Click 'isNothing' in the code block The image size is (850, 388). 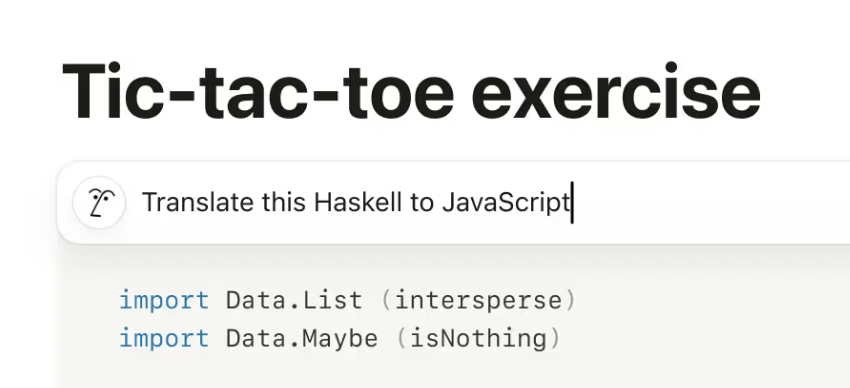point(479,339)
